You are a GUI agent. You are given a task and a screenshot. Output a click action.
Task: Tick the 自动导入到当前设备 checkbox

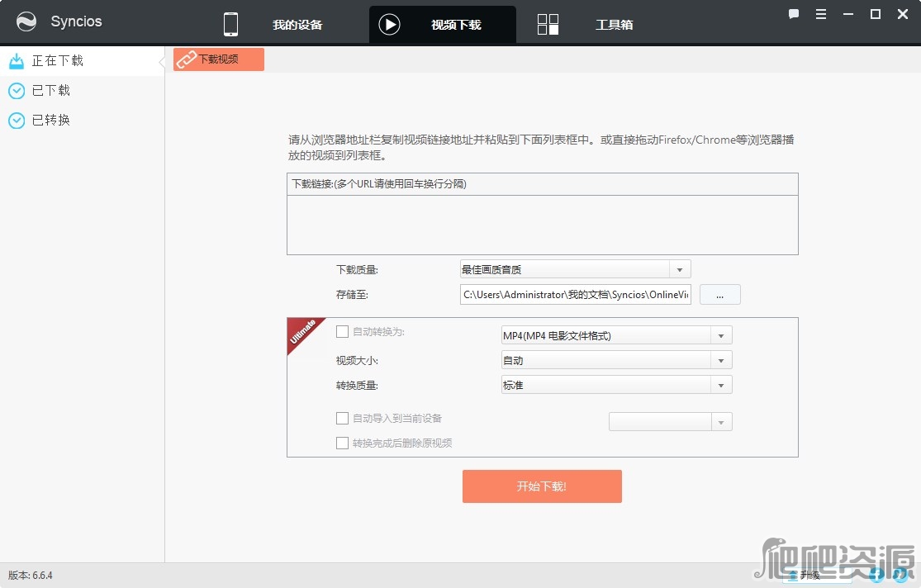(x=342, y=418)
